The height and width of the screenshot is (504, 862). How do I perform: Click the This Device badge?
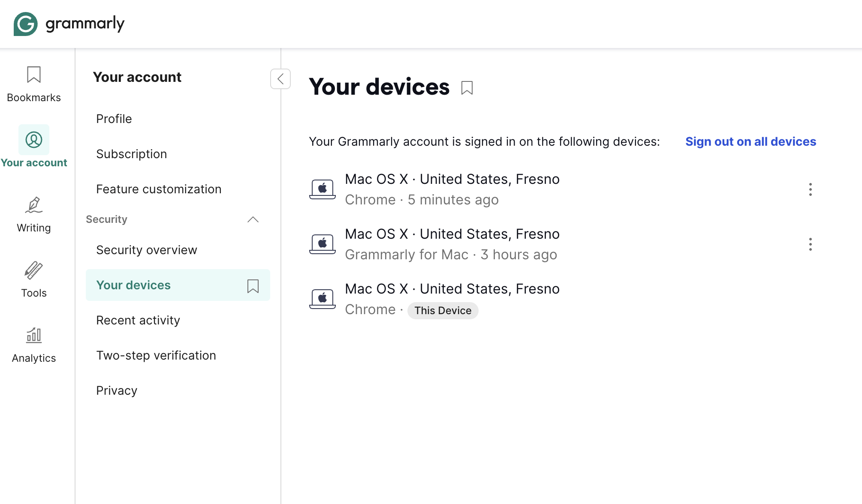pos(443,310)
